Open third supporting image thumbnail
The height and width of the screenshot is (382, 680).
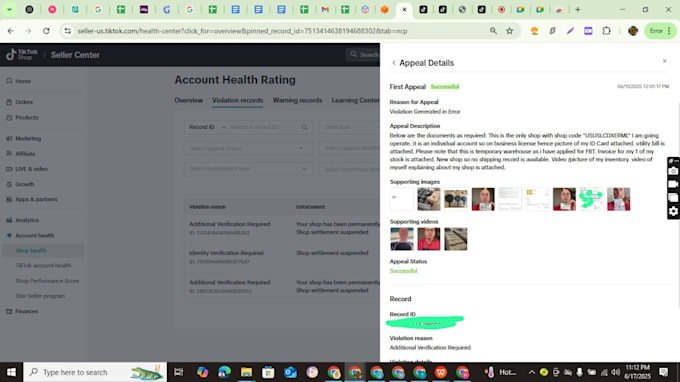(x=456, y=199)
